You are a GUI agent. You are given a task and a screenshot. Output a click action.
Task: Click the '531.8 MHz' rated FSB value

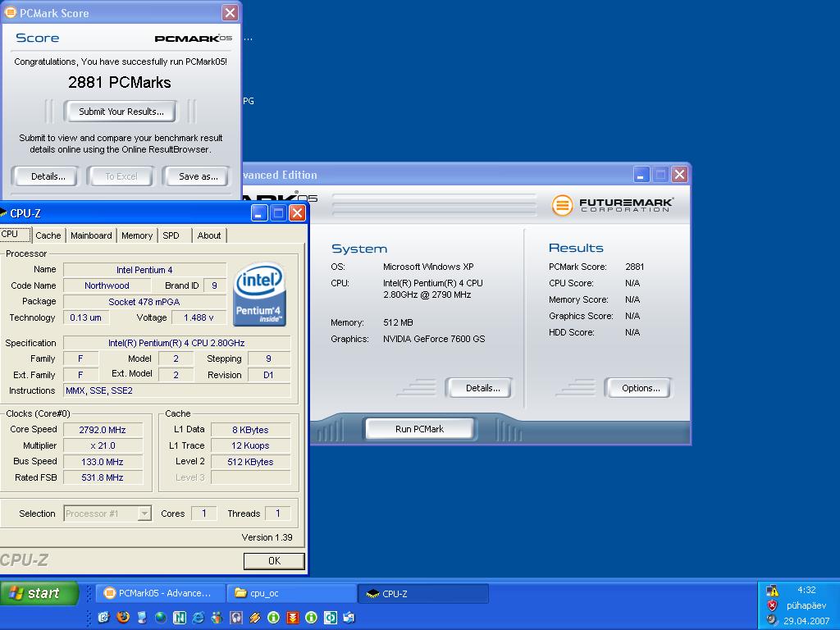[x=103, y=477]
